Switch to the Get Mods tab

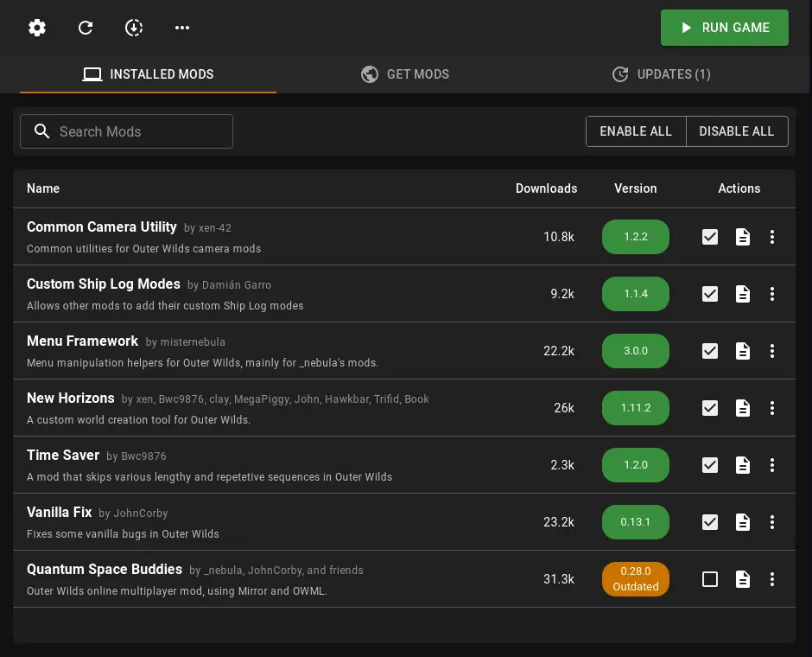405,74
